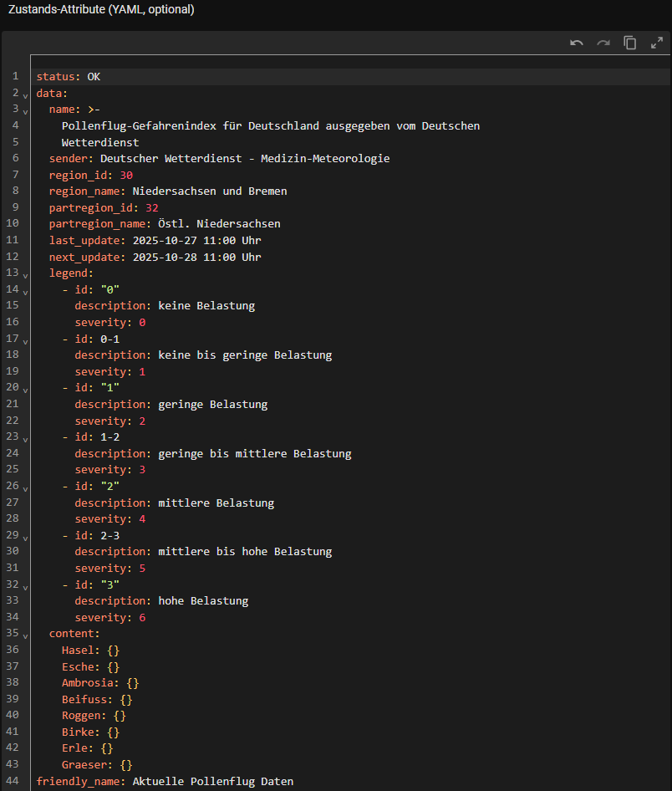Click the region_id value 30

point(126,176)
